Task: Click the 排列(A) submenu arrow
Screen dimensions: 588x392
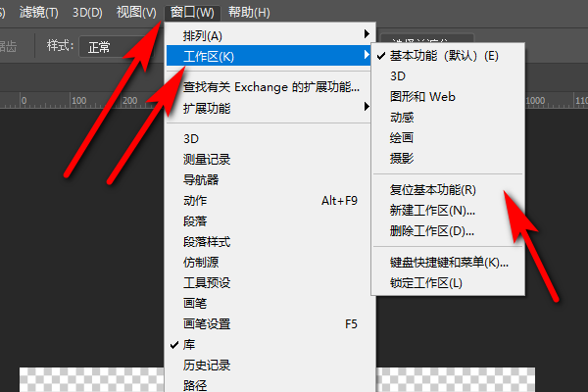Action: [x=367, y=34]
